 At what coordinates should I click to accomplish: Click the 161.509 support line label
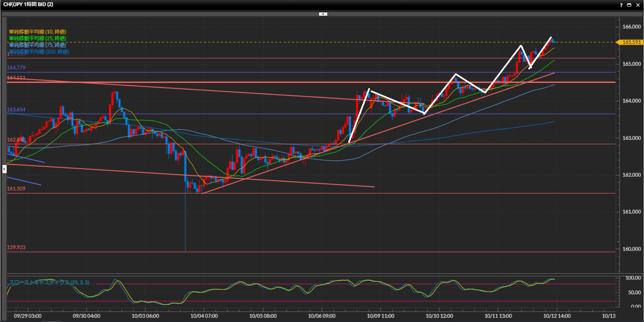(16, 189)
